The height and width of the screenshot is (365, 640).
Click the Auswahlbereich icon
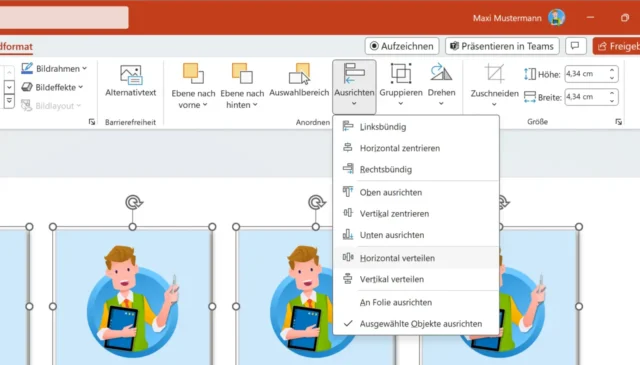(x=300, y=73)
